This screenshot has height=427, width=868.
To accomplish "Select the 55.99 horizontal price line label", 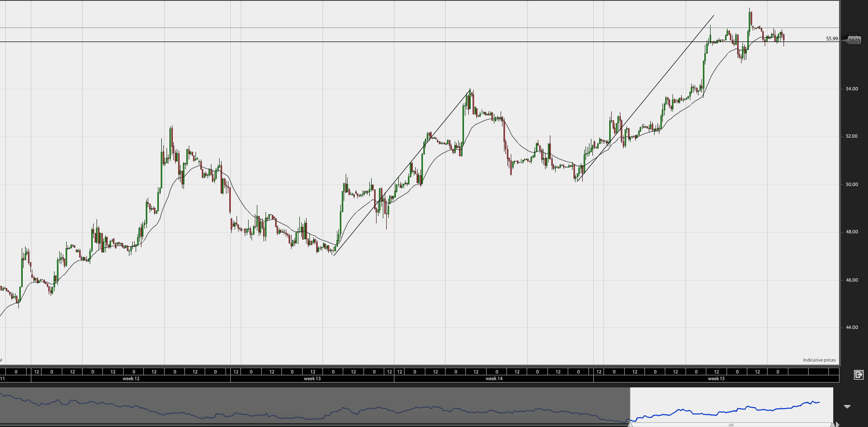I will coord(832,39).
